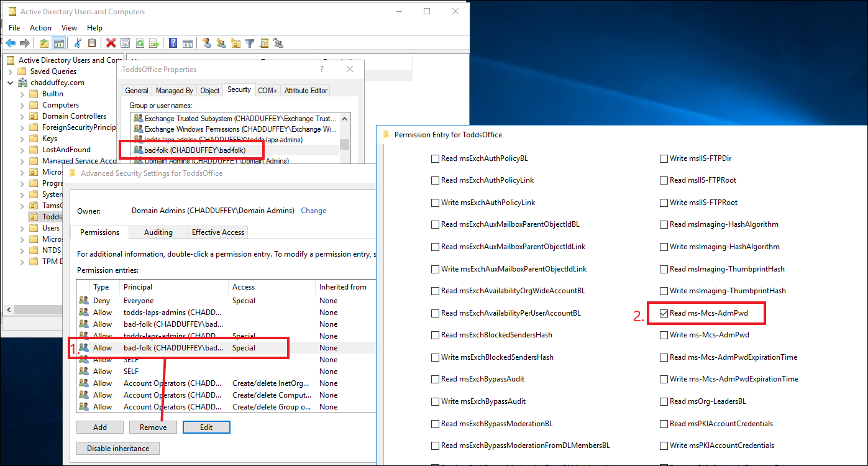Check Read msExchAuthPolicyBL
Image resolution: width=868 pixels, height=466 pixels.
[435, 158]
